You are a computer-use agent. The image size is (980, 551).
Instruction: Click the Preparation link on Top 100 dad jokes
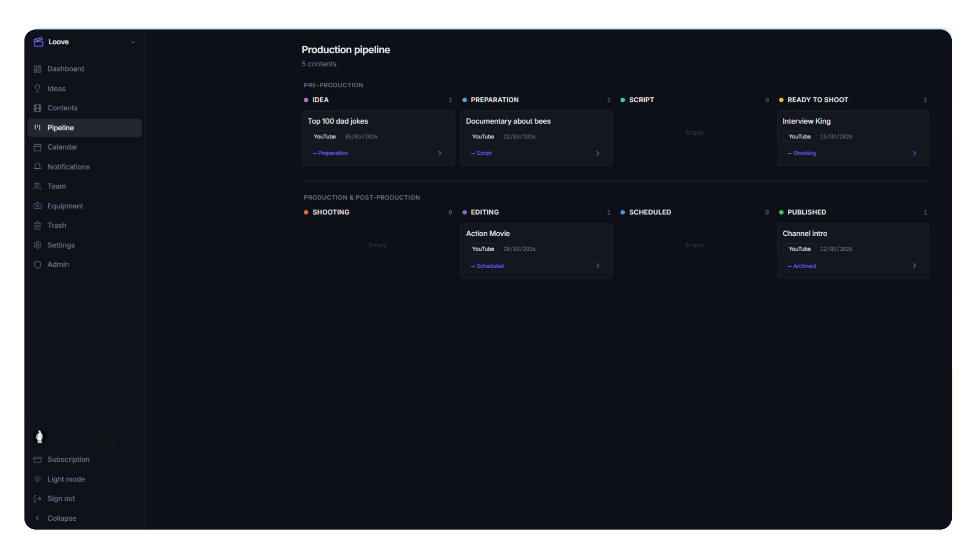coord(330,153)
